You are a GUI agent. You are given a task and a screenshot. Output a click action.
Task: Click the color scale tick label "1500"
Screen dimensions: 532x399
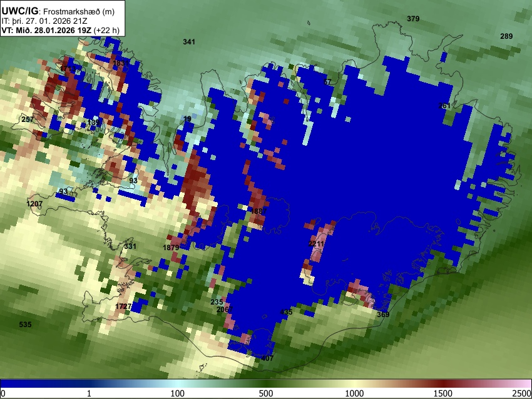point(443,393)
